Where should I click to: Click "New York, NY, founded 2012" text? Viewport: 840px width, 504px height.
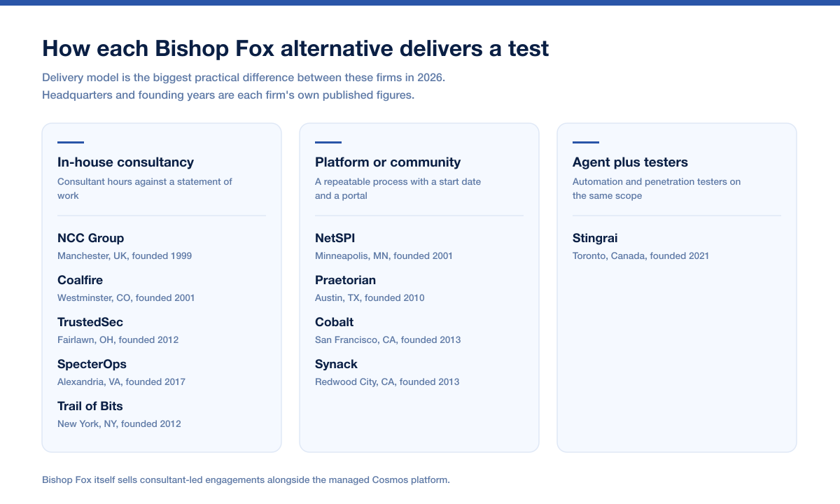[119, 424]
